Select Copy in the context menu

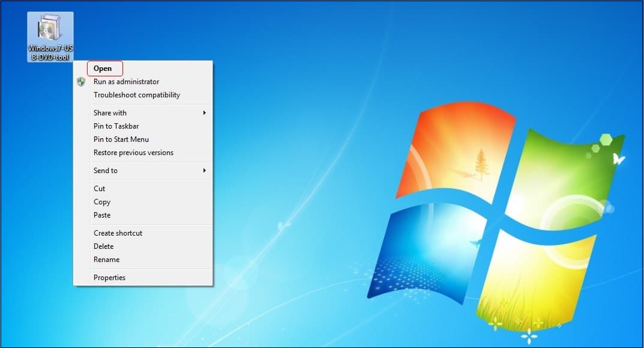pos(143,201)
